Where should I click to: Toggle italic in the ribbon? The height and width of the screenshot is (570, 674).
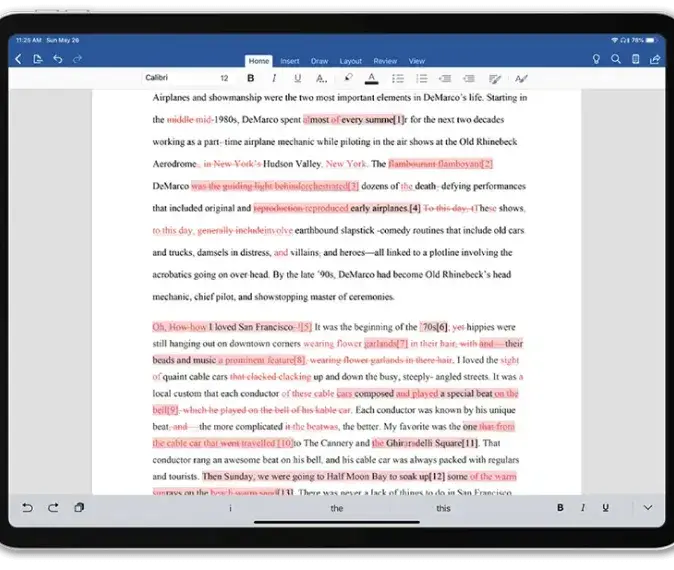pyautogui.click(x=273, y=78)
